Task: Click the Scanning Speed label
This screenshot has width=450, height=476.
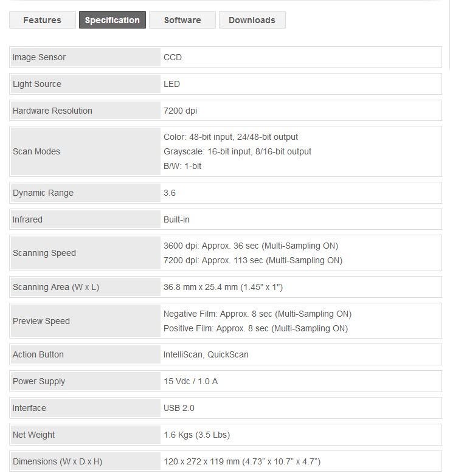Action: click(x=44, y=253)
